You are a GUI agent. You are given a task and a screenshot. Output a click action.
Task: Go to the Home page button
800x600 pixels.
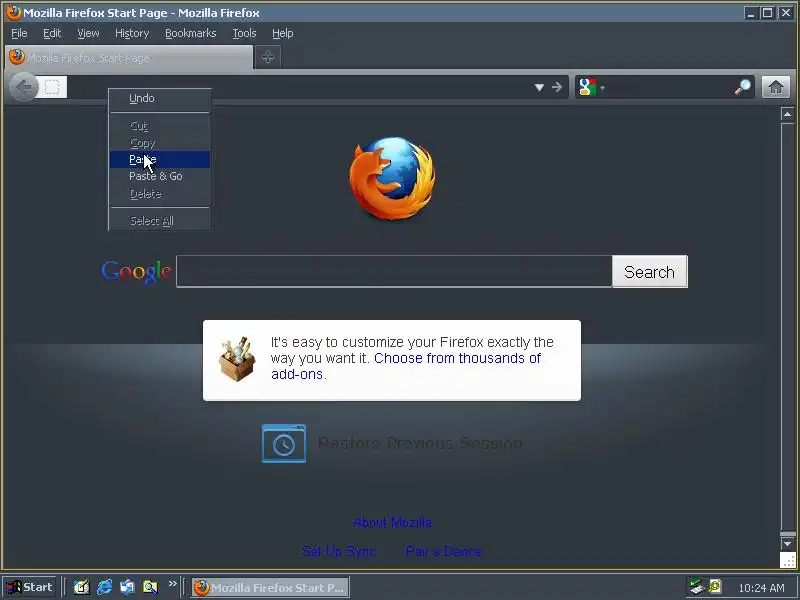776,87
